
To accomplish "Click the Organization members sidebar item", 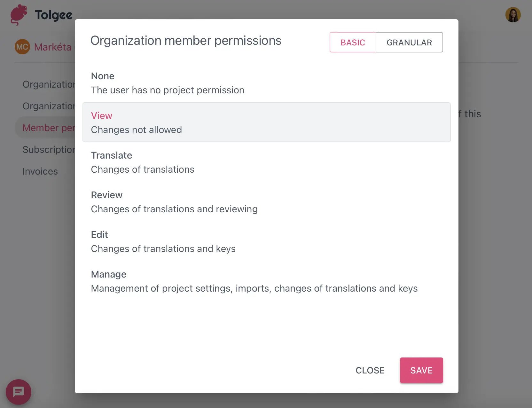I will pyautogui.click(x=49, y=106).
